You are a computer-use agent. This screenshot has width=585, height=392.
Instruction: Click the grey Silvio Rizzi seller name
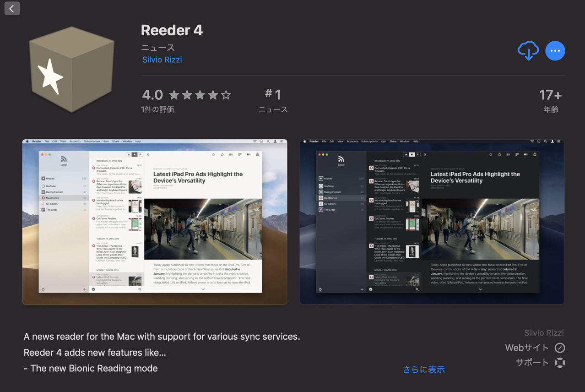pos(544,333)
